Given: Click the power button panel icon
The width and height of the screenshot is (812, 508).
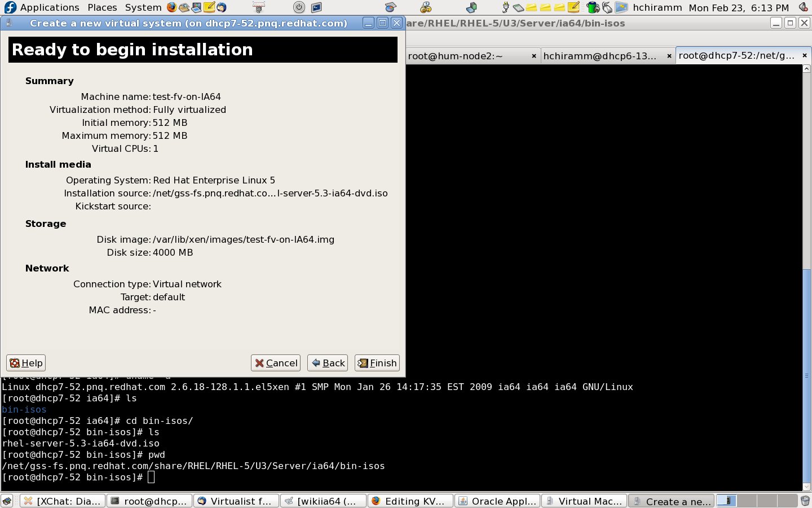Looking at the screenshot, I should tap(299, 7).
